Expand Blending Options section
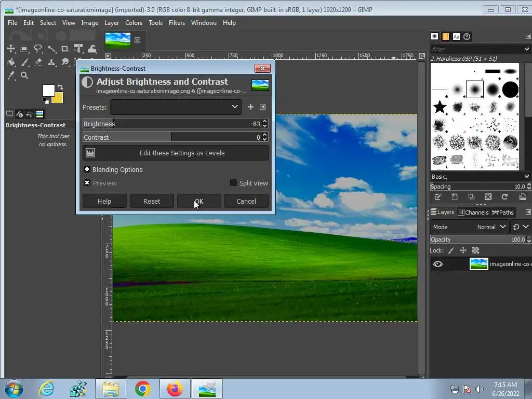Image resolution: width=532 pixels, height=399 pixels. (87, 169)
